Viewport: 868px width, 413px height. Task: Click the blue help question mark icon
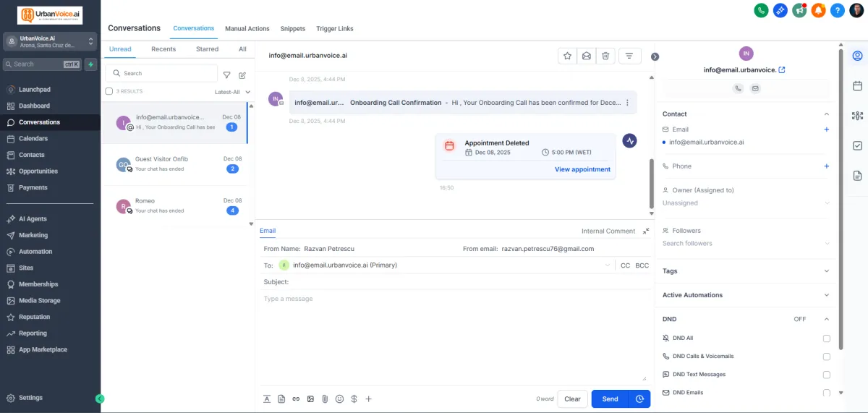pyautogui.click(x=838, y=10)
